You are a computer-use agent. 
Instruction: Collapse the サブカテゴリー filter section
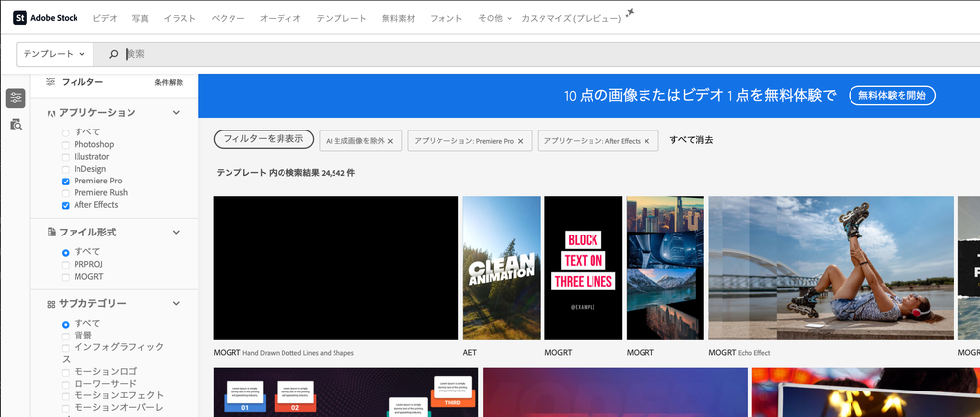click(177, 304)
